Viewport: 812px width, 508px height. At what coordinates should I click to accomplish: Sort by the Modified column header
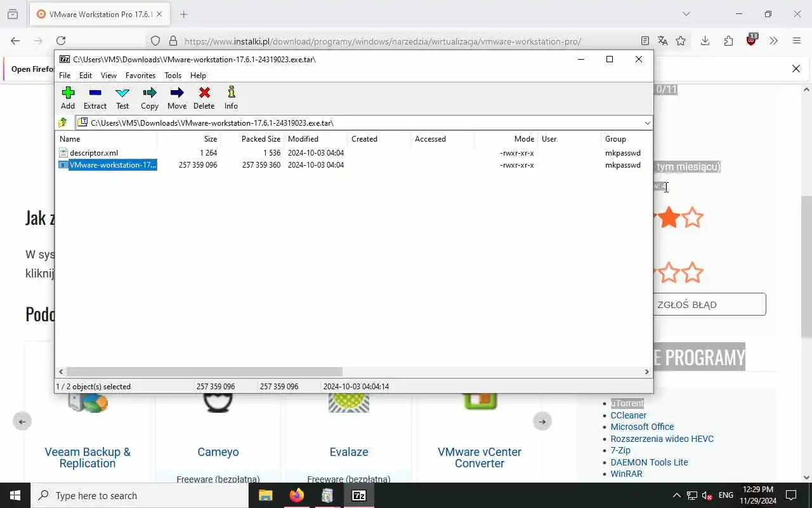pos(316,139)
